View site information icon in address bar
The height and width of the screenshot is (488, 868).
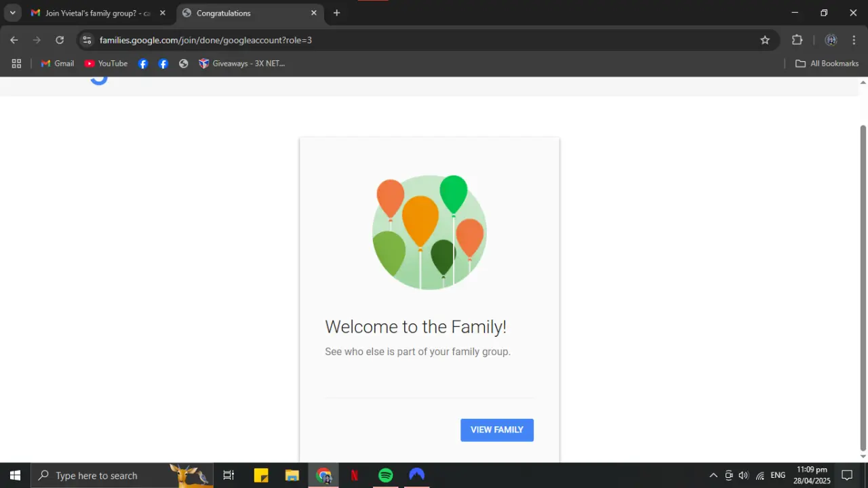[86, 40]
